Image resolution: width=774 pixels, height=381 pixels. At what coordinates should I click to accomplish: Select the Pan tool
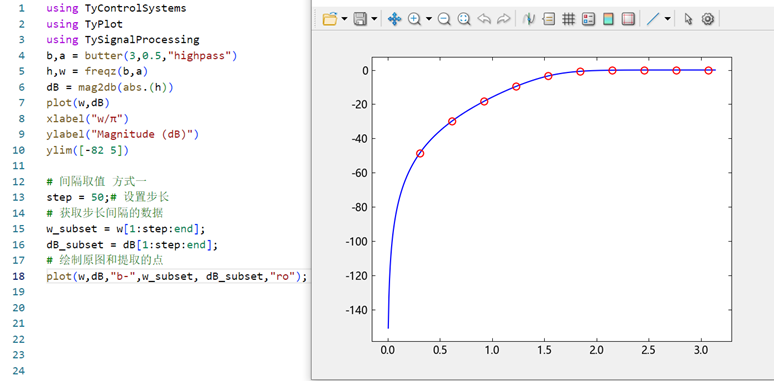coord(394,19)
